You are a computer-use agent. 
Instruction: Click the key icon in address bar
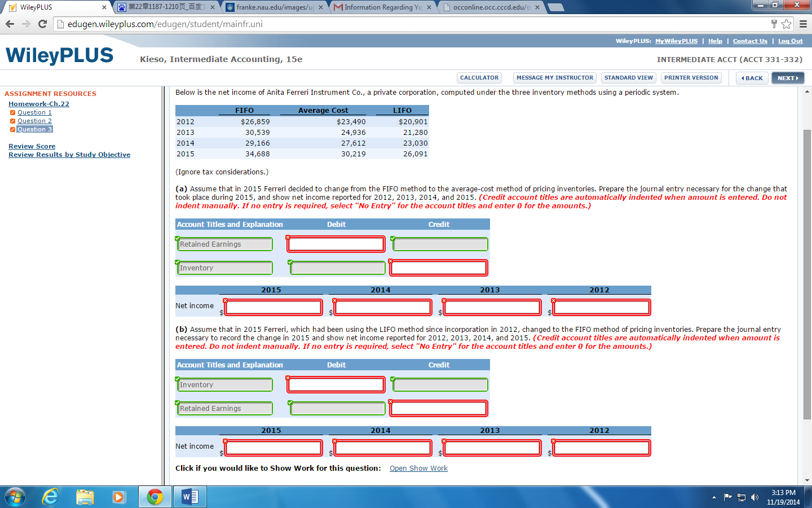tap(774, 24)
